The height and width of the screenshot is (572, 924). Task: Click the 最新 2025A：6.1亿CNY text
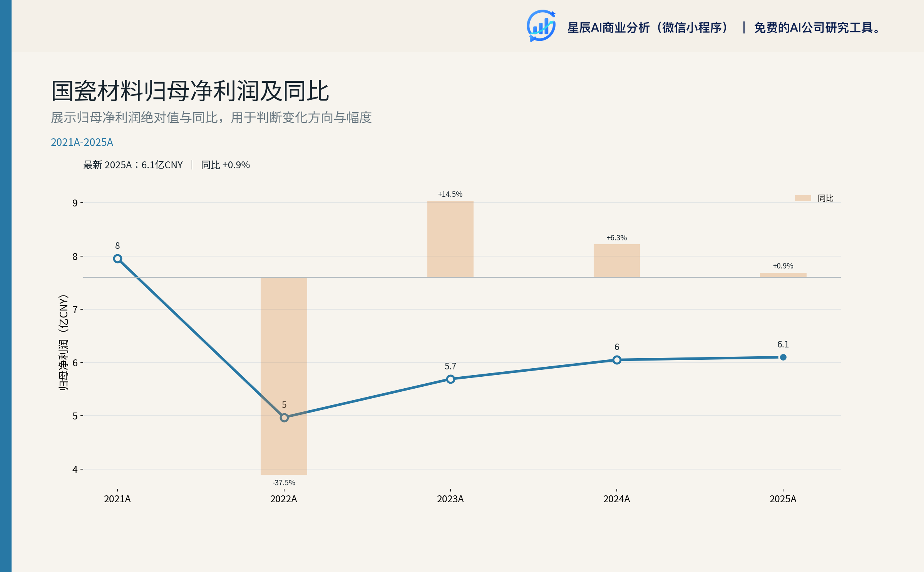click(133, 165)
